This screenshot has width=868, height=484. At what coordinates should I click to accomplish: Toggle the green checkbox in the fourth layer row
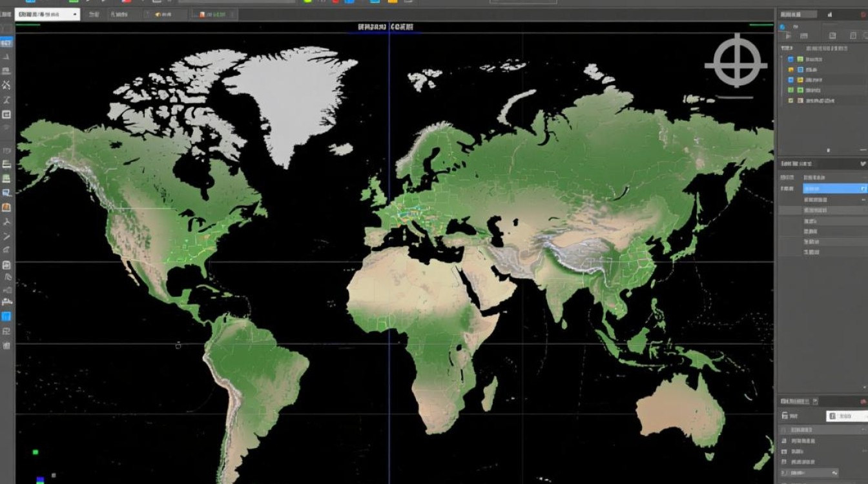tap(790, 90)
